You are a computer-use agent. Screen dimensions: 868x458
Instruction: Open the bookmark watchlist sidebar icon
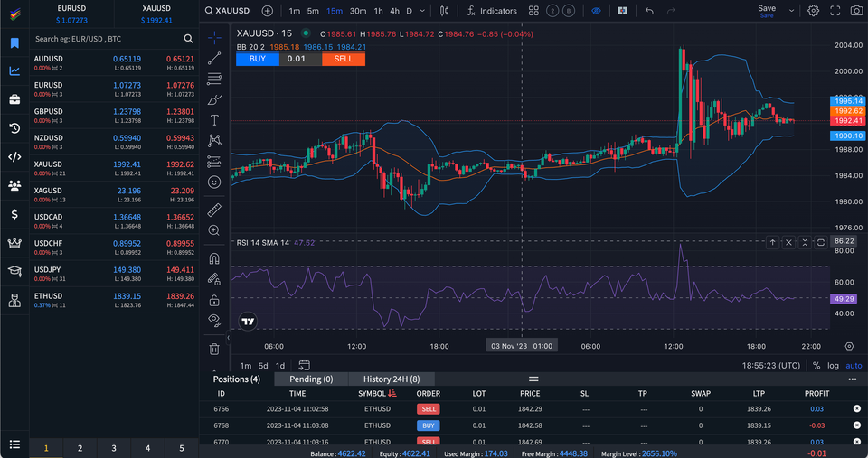coord(15,43)
